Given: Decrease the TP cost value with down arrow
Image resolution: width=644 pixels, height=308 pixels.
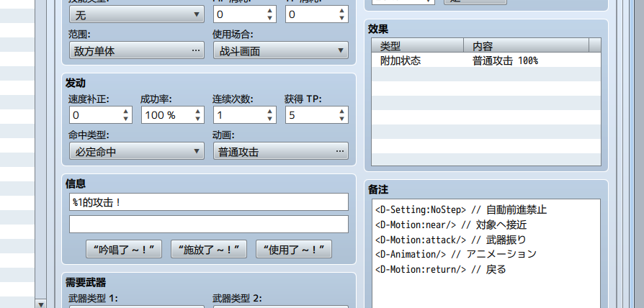Looking at the screenshot, I should coord(341,18).
